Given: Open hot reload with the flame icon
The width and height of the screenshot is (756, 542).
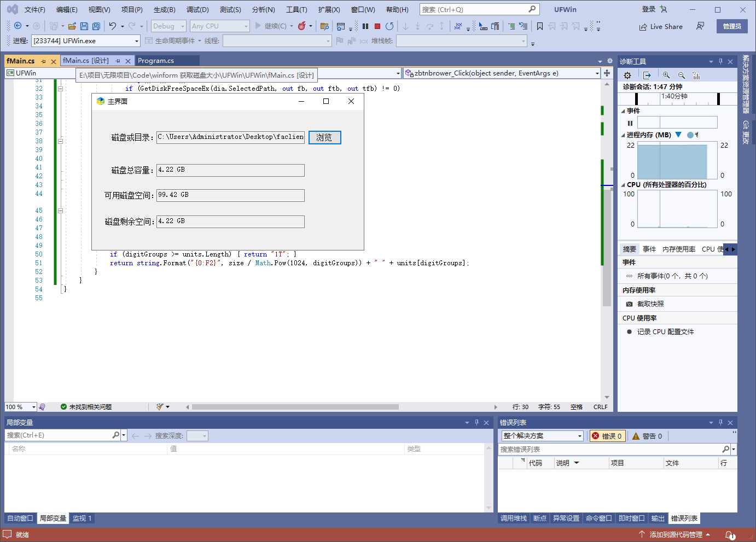Looking at the screenshot, I should click(x=301, y=26).
